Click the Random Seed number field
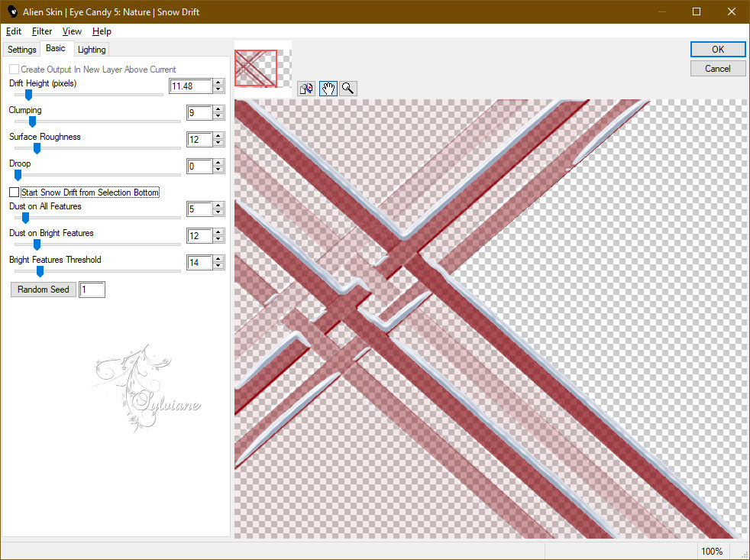This screenshot has width=750, height=560. pyautogui.click(x=92, y=290)
